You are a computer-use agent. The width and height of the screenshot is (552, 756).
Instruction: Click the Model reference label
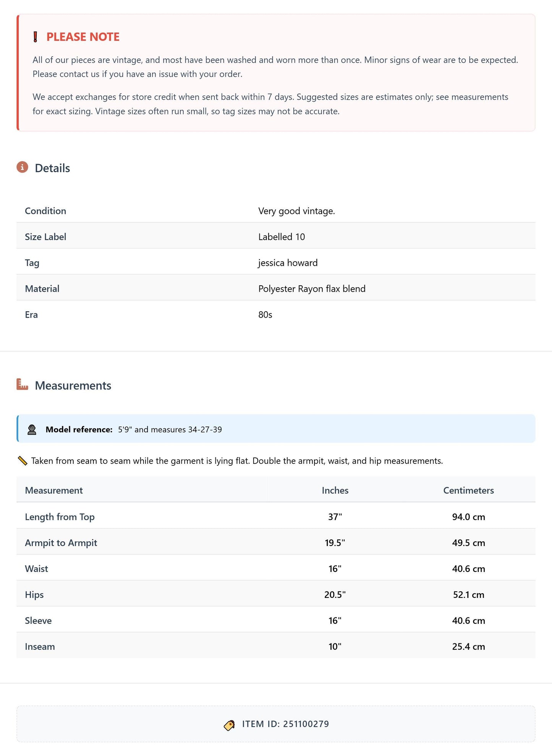(79, 430)
